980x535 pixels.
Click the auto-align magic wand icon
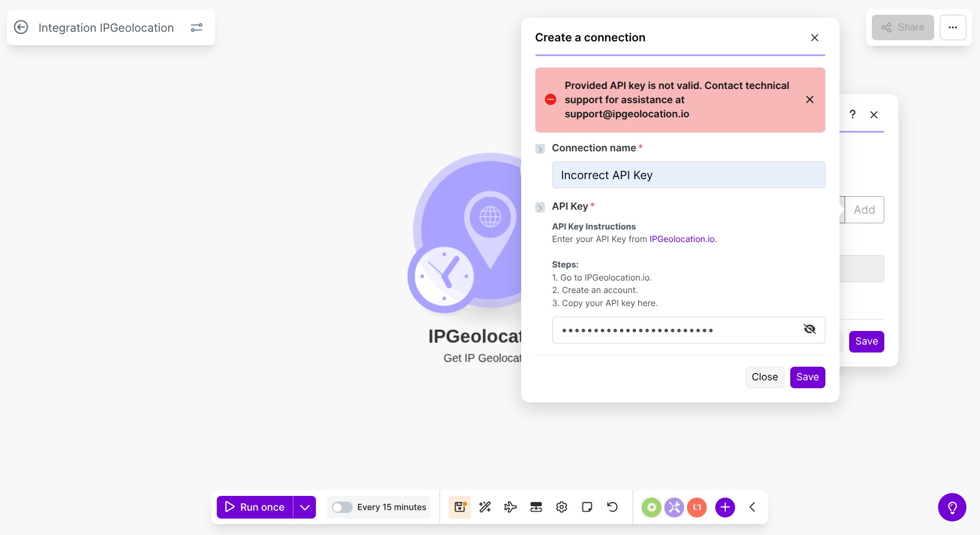pyautogui.click(x=485, y=507)
